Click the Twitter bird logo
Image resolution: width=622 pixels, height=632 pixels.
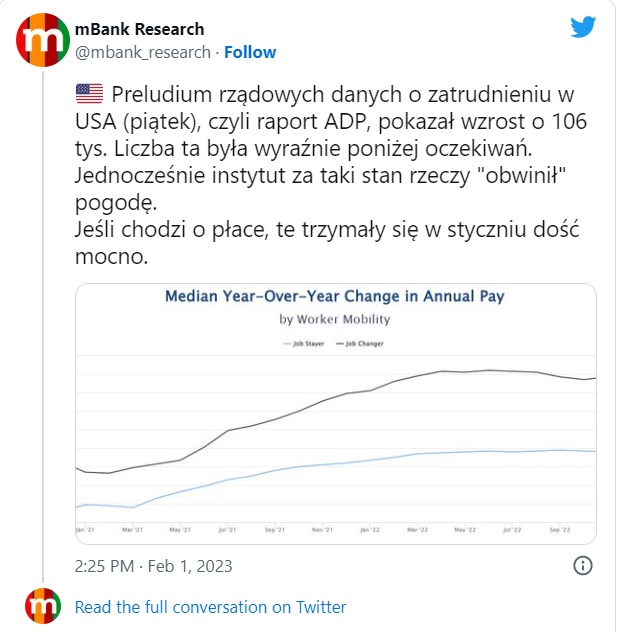[x=583, y=27]
